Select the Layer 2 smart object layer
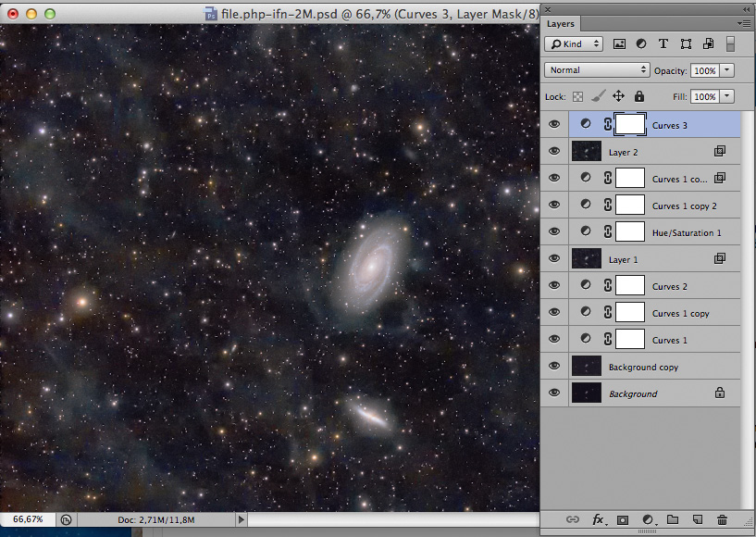The height and width of the screenshot is (537, 756). 648,152
